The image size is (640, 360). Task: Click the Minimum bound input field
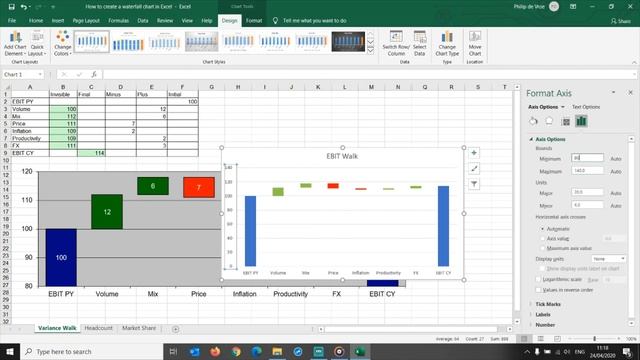(587, 158)
